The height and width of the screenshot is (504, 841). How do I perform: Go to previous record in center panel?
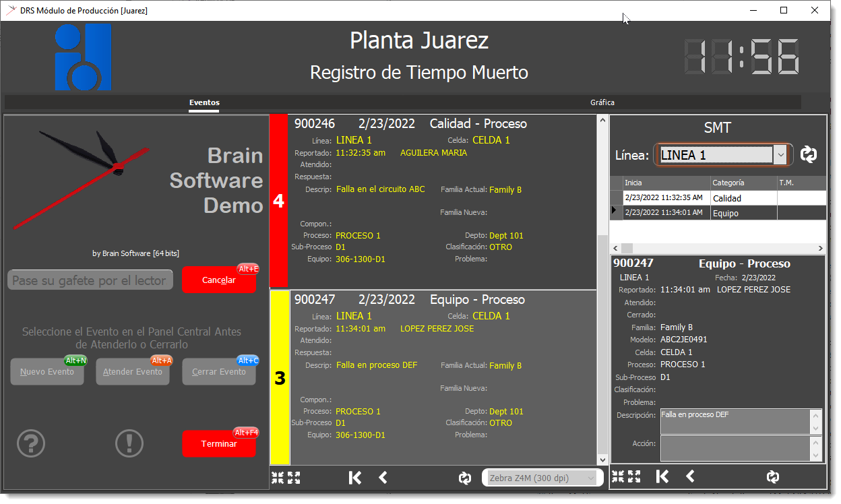(383, 478)
